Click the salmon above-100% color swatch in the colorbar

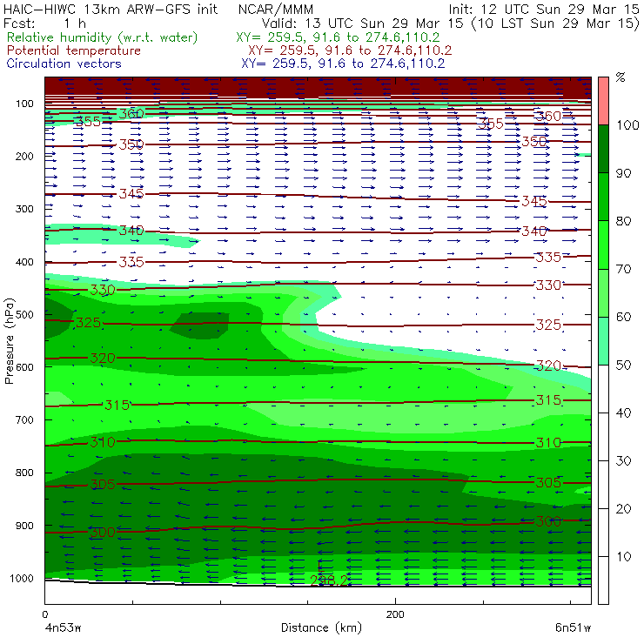click(603, 101)
